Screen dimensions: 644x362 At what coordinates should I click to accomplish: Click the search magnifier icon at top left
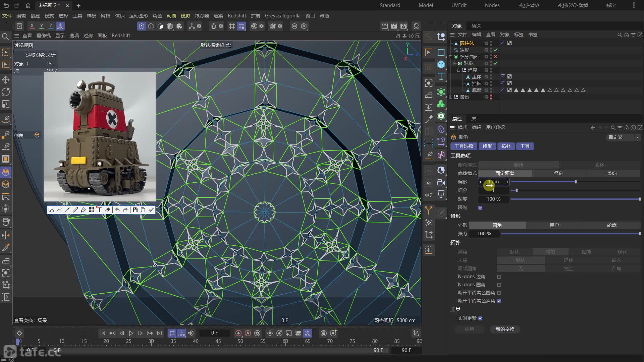[x=5, y=37]
